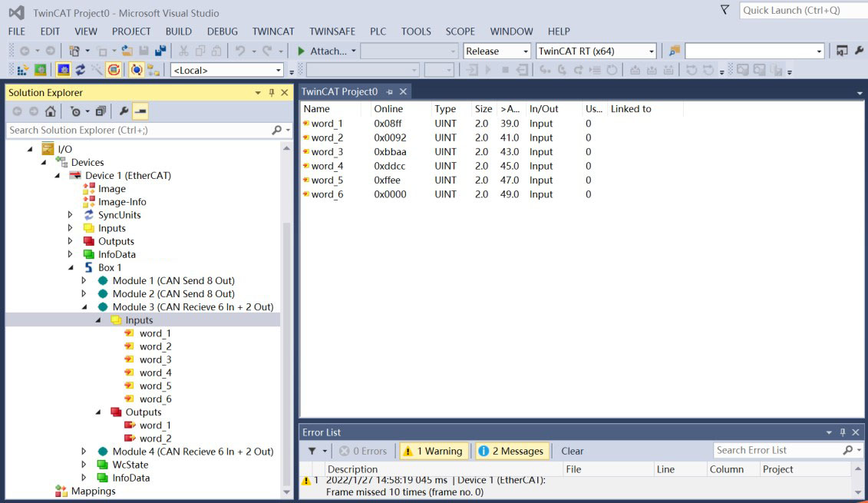The height and width of the screenshot is (503, 868).
Task: Pin the Solution Explorer panel
Action: [271, 92]
